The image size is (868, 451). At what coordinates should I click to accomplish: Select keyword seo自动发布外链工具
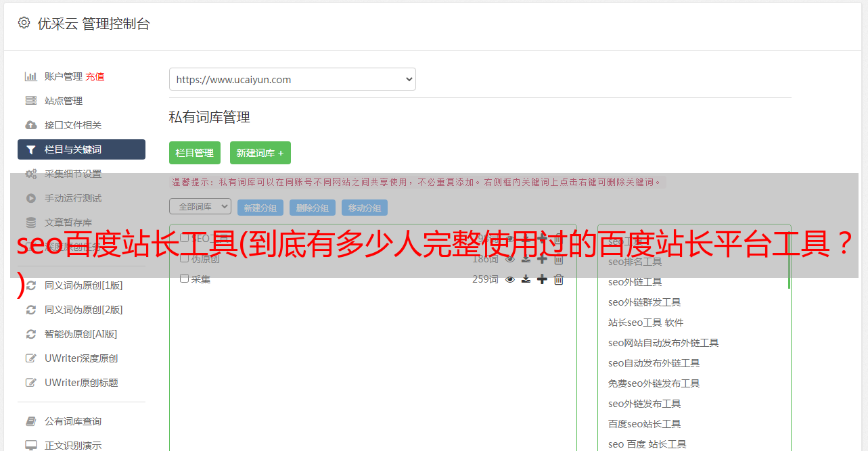click(654, 363)
